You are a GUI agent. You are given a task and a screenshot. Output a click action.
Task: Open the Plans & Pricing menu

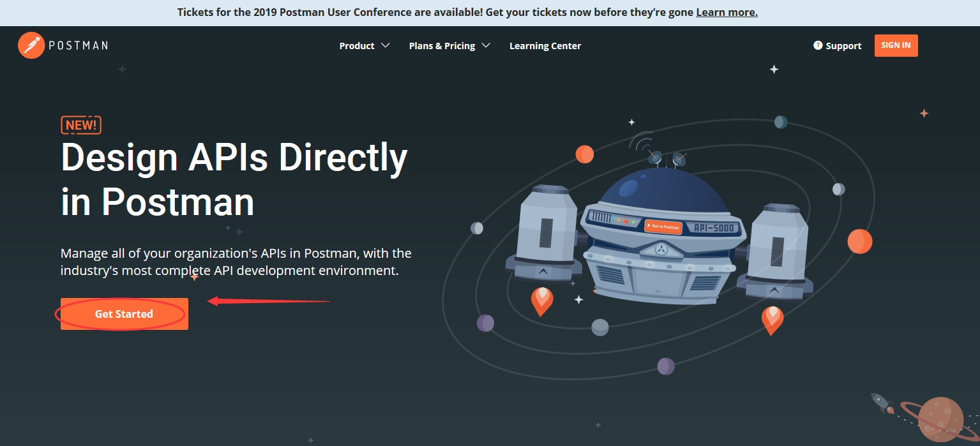point(442,46)
